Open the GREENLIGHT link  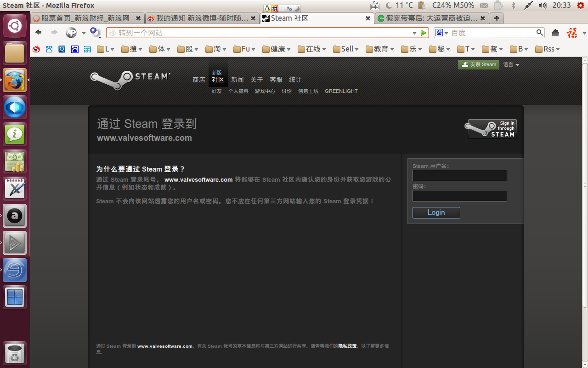tap(341, 91)
